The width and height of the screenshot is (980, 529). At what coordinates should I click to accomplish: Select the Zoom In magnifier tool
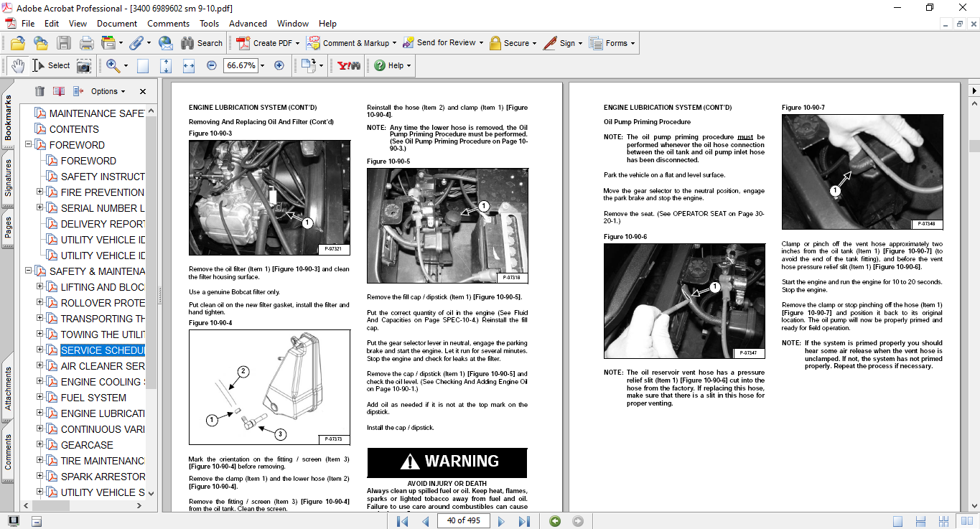[x=113, y=65]
